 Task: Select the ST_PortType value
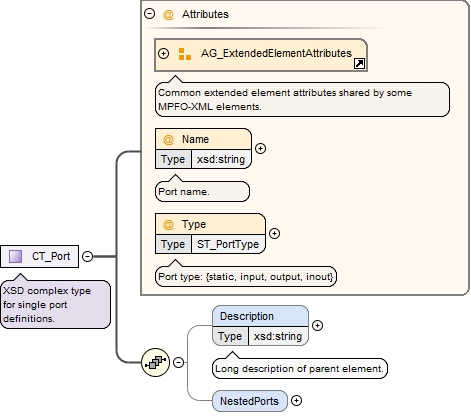click(x=228, y=244)
